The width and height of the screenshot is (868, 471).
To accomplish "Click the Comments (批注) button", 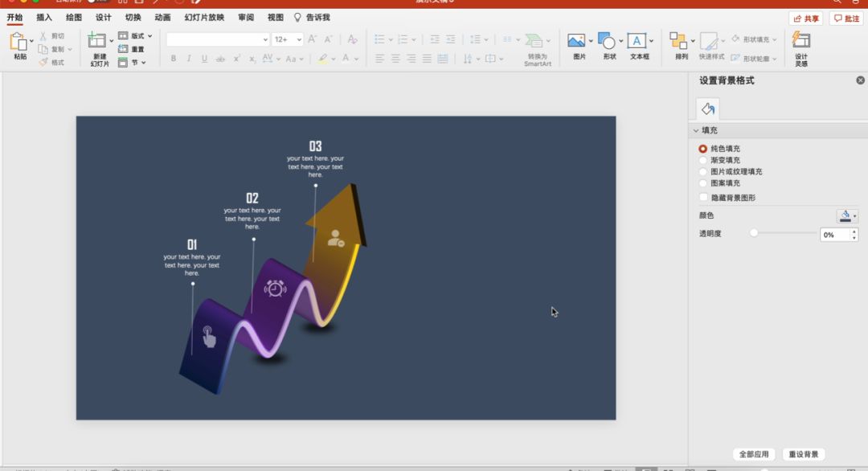I will [x=847, y=18].
